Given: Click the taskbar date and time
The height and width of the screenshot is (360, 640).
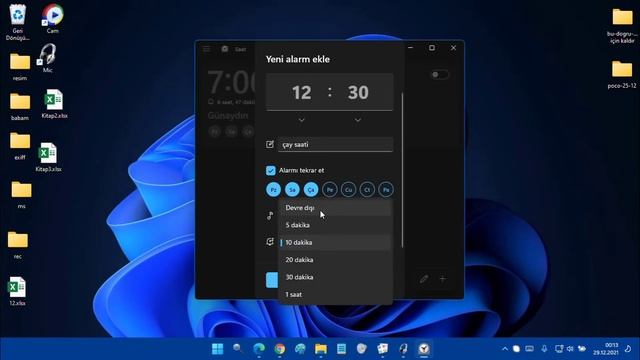Looking at the screenshot, I should (x=607, y=349).
